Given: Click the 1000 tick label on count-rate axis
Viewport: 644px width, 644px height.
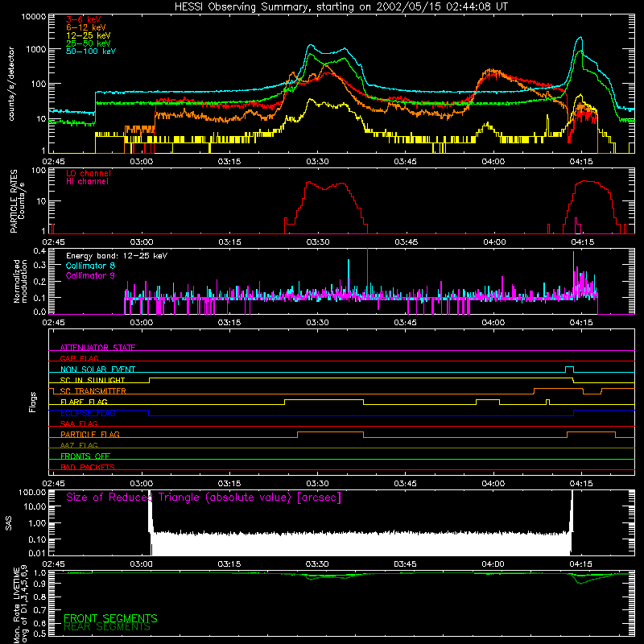Looking at the screenshot, I should click(36, 49).
